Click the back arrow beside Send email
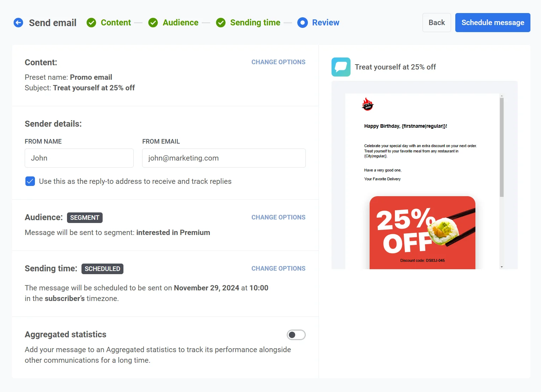Image resolution: width=541 pixels, height=392 pixels. [x=18, y=22]
